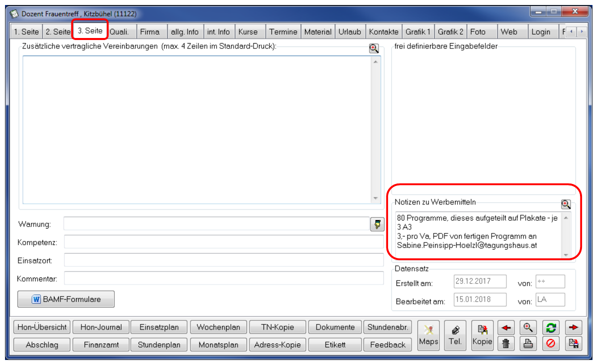This screenshot has height=364, width=597.
Task: Print record using the printer icon
Action: (x=528, y=343)
